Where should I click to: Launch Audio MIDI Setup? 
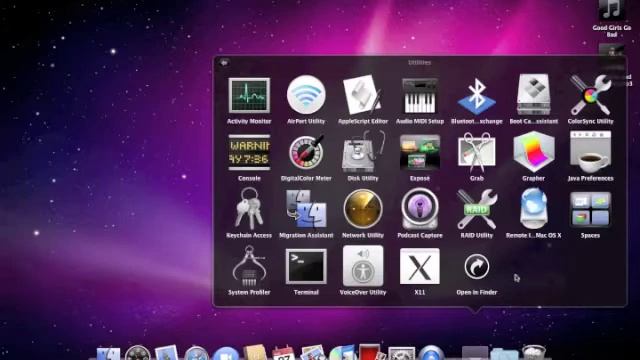[420, 96]
